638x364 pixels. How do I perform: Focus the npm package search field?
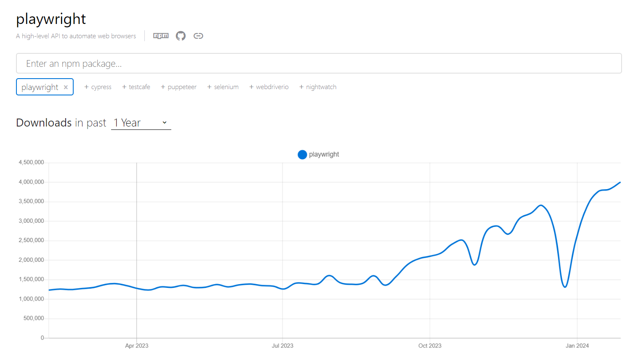(x=319, y=63)
